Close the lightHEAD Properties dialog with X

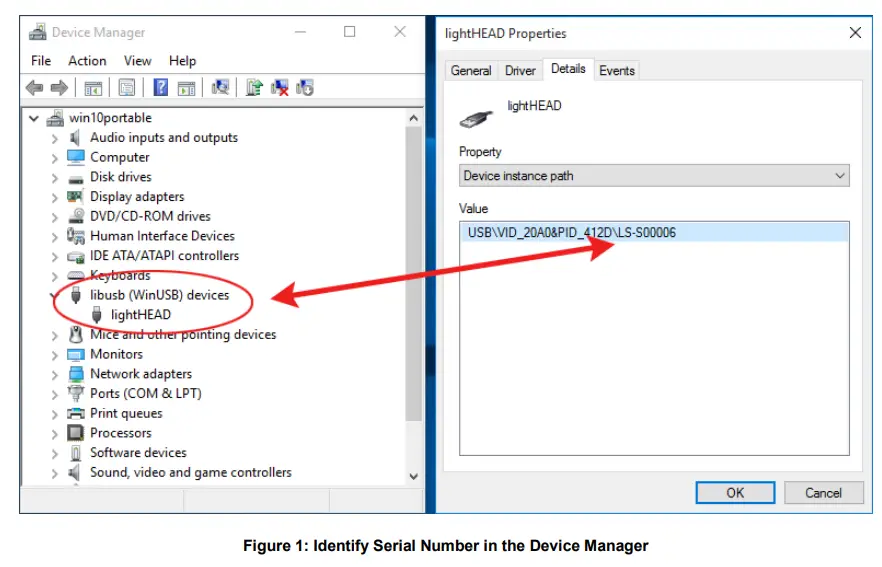click(855, 33)
